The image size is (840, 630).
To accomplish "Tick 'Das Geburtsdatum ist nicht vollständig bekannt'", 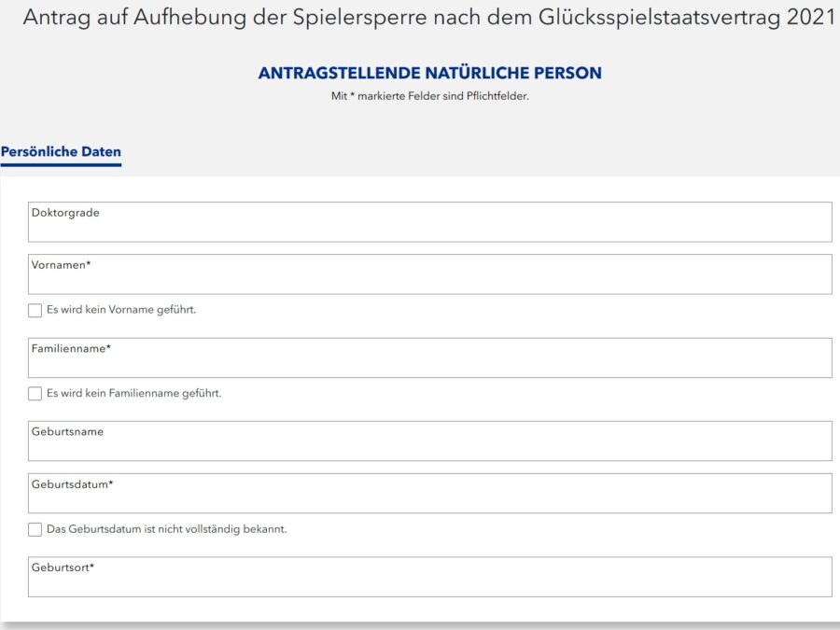I will point(35,528).
